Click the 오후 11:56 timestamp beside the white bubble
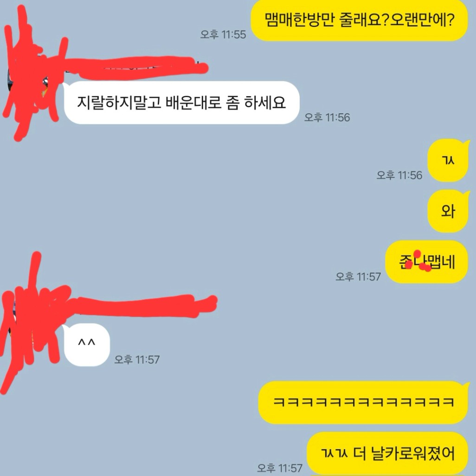 [327, 117]
